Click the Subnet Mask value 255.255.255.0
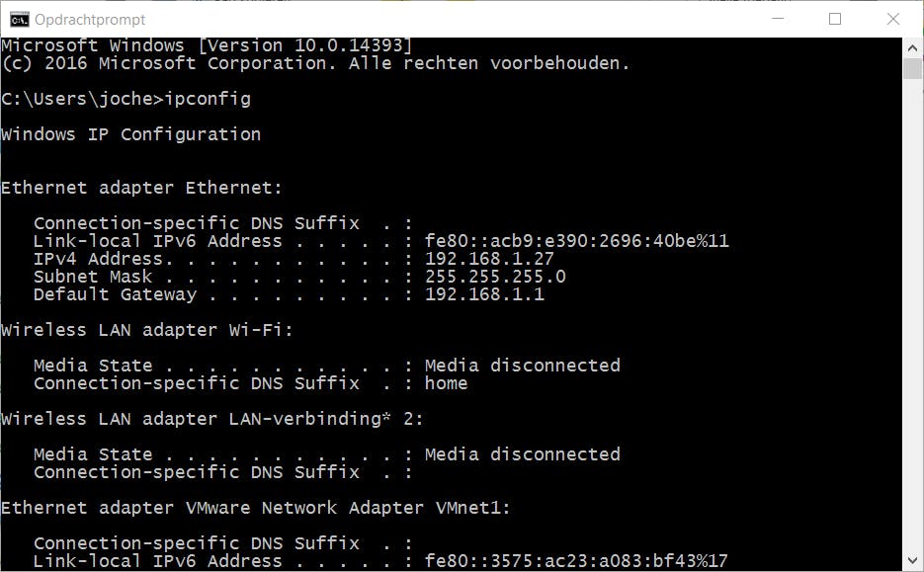The width and height of the screenshot is (924, 572). click(x=495, y=277)
